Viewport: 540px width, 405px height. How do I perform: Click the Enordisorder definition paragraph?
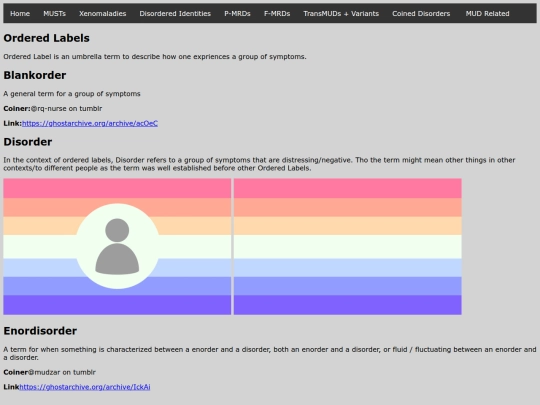[270, 353]
